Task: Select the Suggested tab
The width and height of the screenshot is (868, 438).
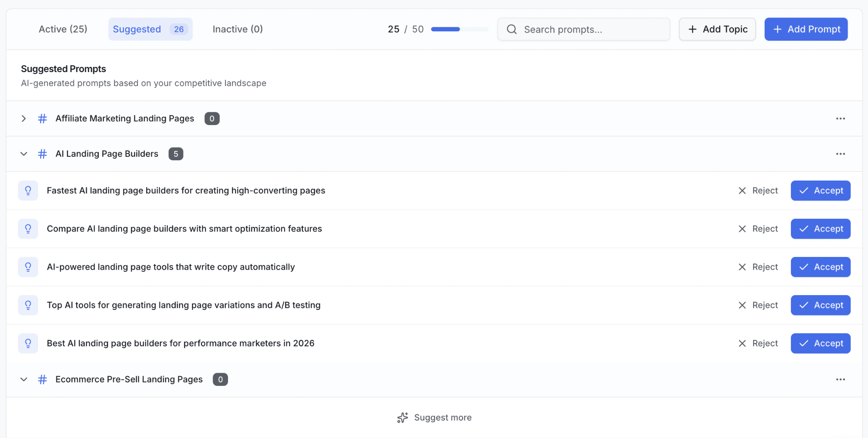Action: click(150, 29)
